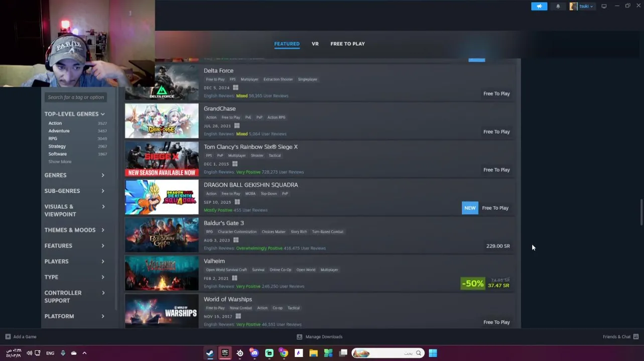Click the World of Warships thumbnail

pyautogui.click(x=162, y=311)
